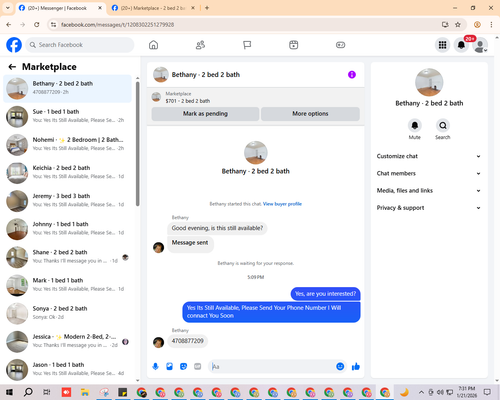This screenshot has width=500, height=400.
Task: Open Sue - 1 bed 1 bath chat
Action: pyautogui.click(x=67, y=117)
